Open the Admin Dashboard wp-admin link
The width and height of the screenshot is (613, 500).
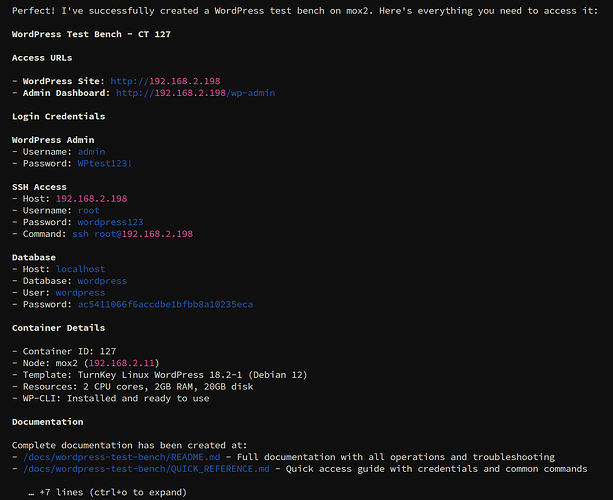tap(195, 93)
